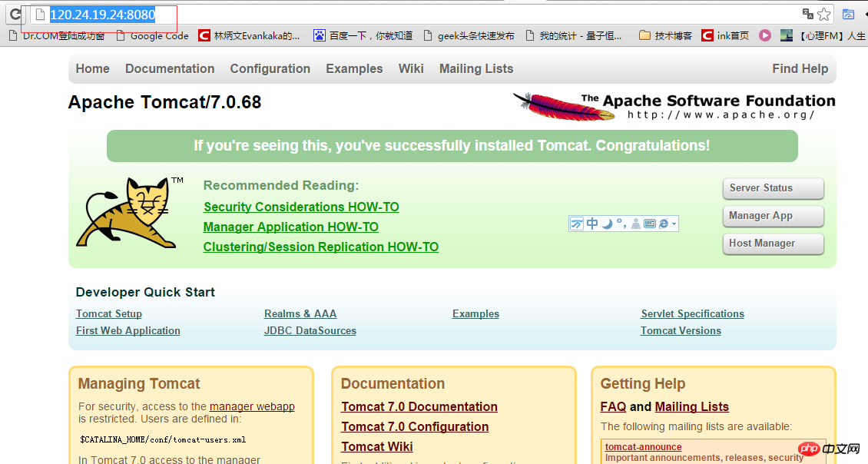Click the page icon in the address bar
The image size is (868, 464).
tap(40, 15)
